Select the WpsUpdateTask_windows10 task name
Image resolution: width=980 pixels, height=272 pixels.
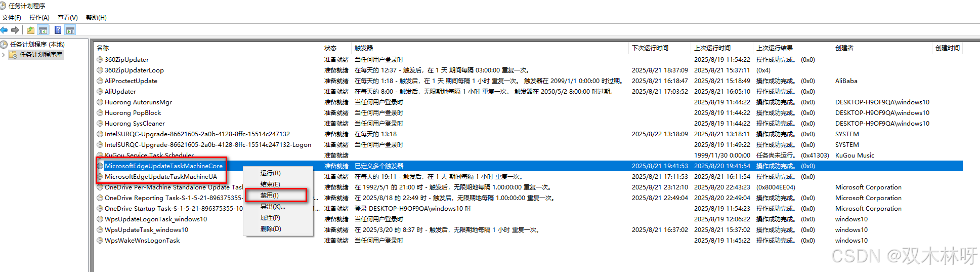[x=146, y=229]
